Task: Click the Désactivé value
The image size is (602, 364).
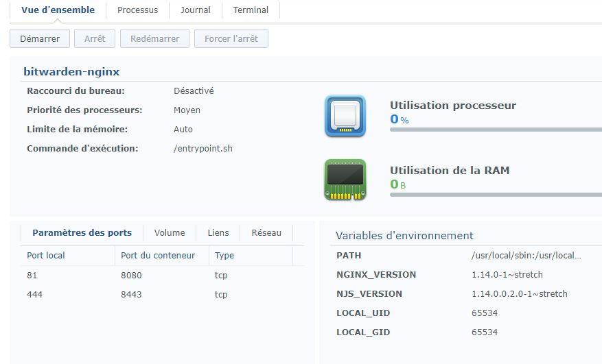Action: click(194, 91)
